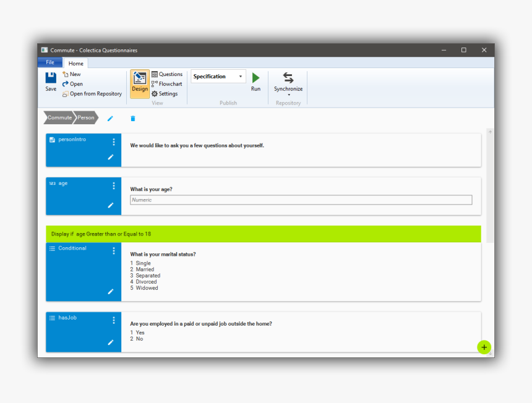Expand the Synchronize dropdown arrow
Viewport: 532px width, 403px height.
[x=288, y=95]
